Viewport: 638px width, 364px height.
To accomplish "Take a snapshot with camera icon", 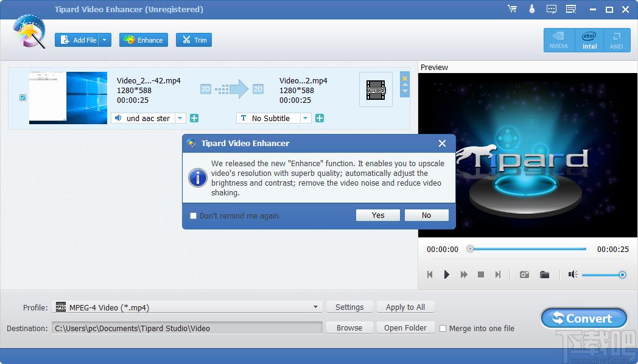I will [x=525, y=275].
